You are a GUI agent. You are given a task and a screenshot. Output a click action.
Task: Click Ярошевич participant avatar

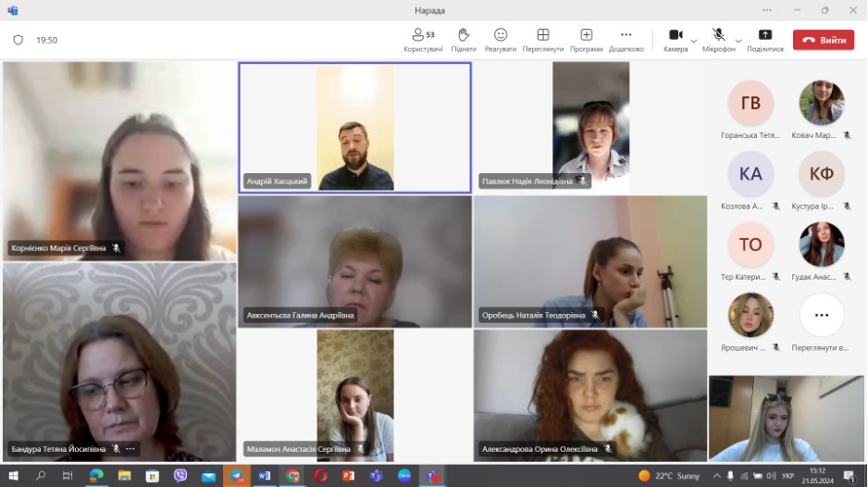pos(750,315)
